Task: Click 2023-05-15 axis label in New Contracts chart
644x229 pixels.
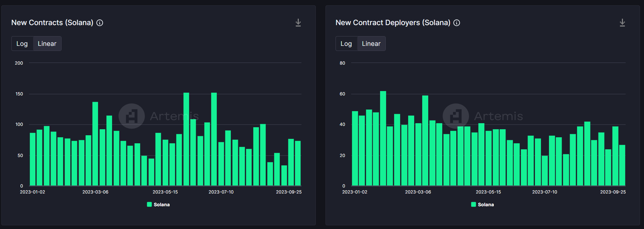Action: click(x=165, y=192)
